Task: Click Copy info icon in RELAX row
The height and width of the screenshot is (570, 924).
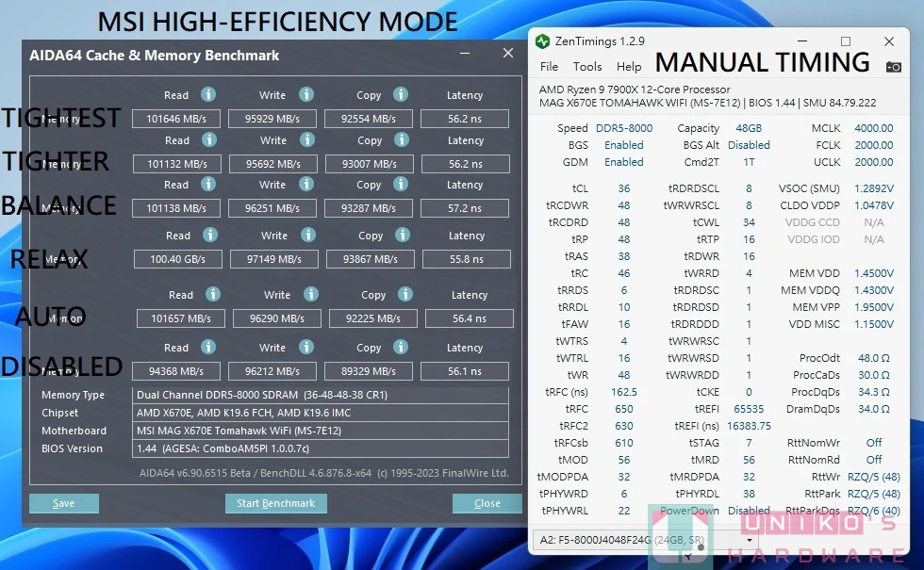Action: tap(403, 235)
